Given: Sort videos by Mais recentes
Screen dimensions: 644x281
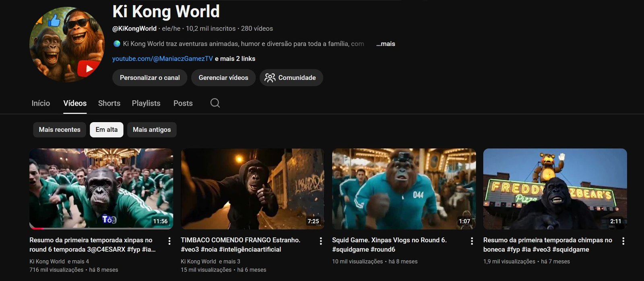Looking at the screenshot, I should (x=60, y=130).
